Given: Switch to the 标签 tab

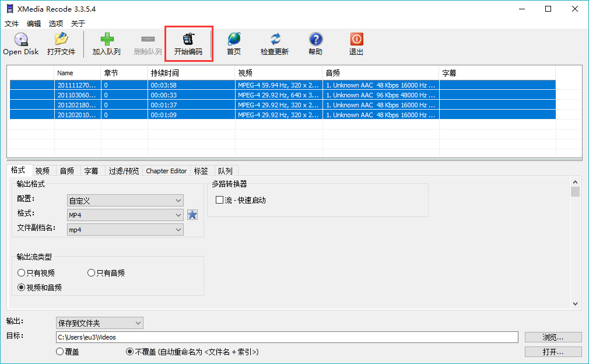Looking at the screenshot, I should (201, 171).
